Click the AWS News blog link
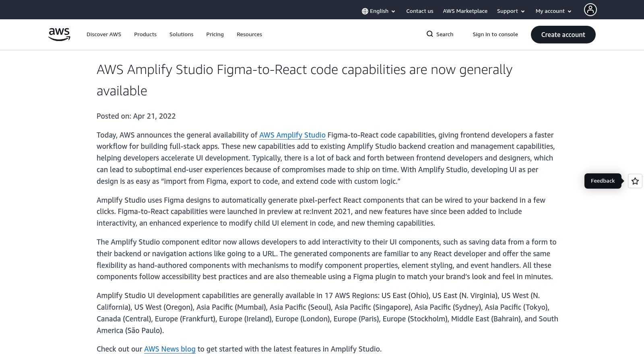Viewport: 644px width, 362px height. click(169, 349)
